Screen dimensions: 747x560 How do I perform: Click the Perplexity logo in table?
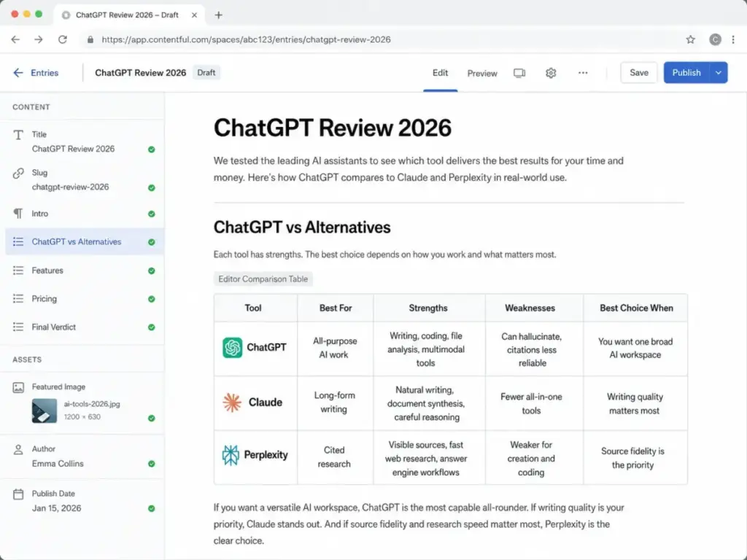point(231,455)
